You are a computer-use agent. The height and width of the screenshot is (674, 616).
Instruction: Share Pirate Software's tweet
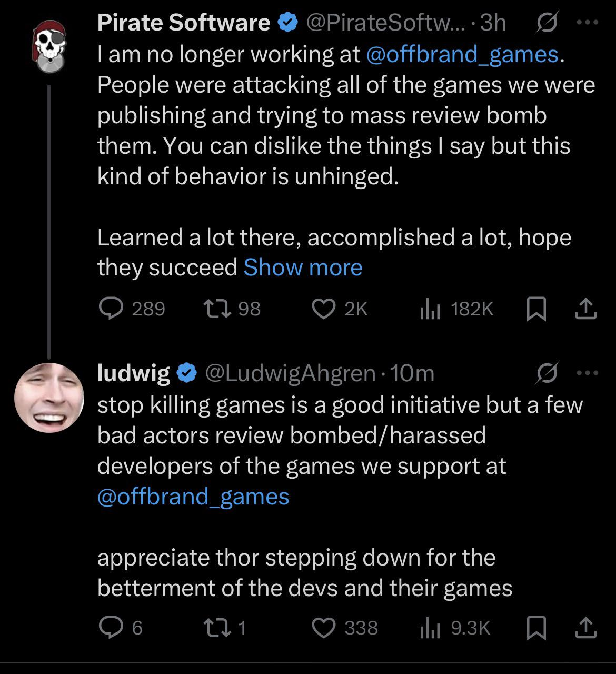(585, 309)
